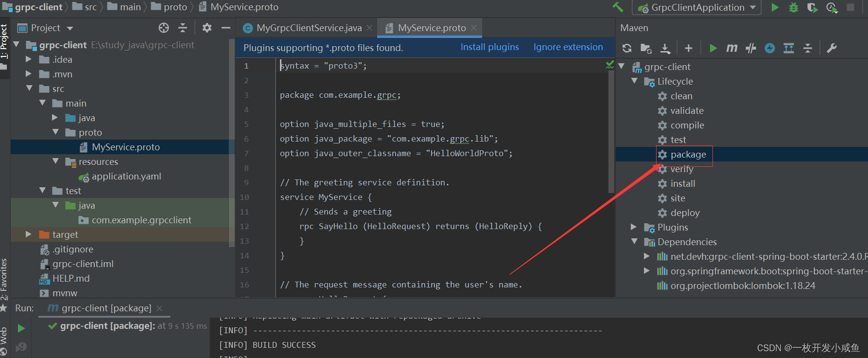The width and height of the screenshot is (868, 358).
Task: Expand the Plugins node in Maven panel
Action: click(634, 227)
